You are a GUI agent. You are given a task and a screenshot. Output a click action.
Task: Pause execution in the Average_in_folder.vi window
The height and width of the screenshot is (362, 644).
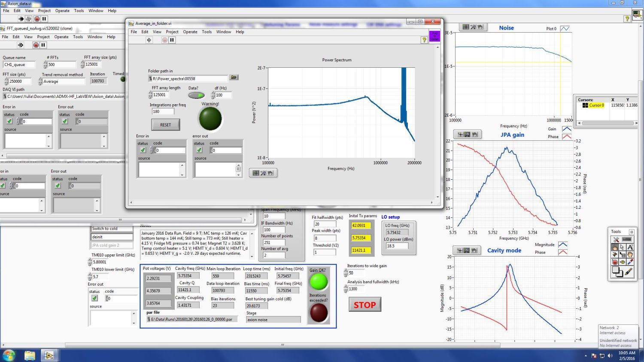172,40
